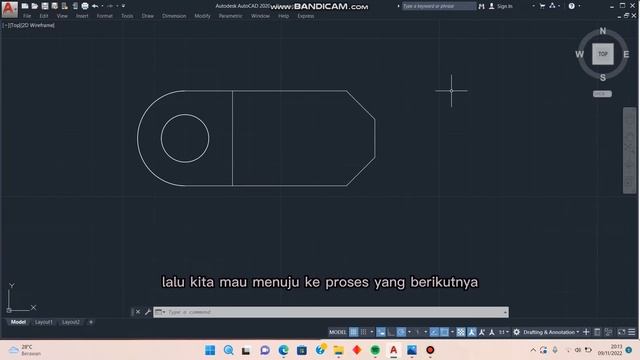
Task: Click the S compass direction on ViewCube
Action: point(603,78)
